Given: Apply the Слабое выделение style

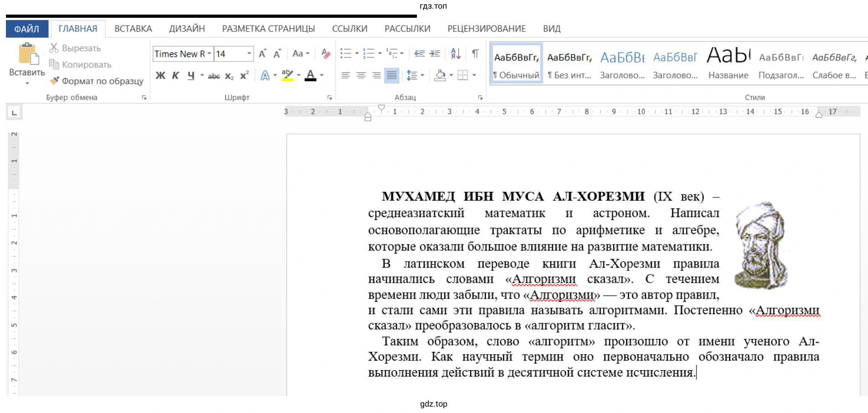Looking at the screenshot, I should pos(834,64).
